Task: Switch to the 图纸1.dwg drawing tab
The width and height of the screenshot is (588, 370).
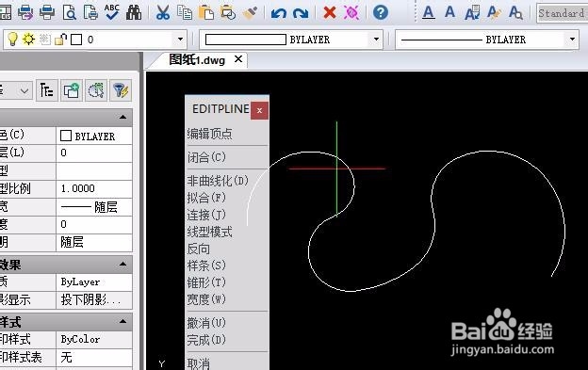Action: [x=197, y=60]
